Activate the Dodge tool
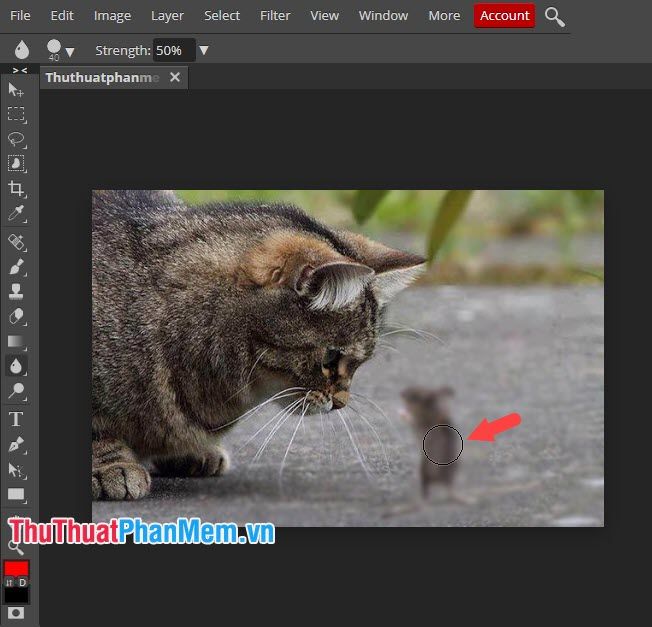 16,391
